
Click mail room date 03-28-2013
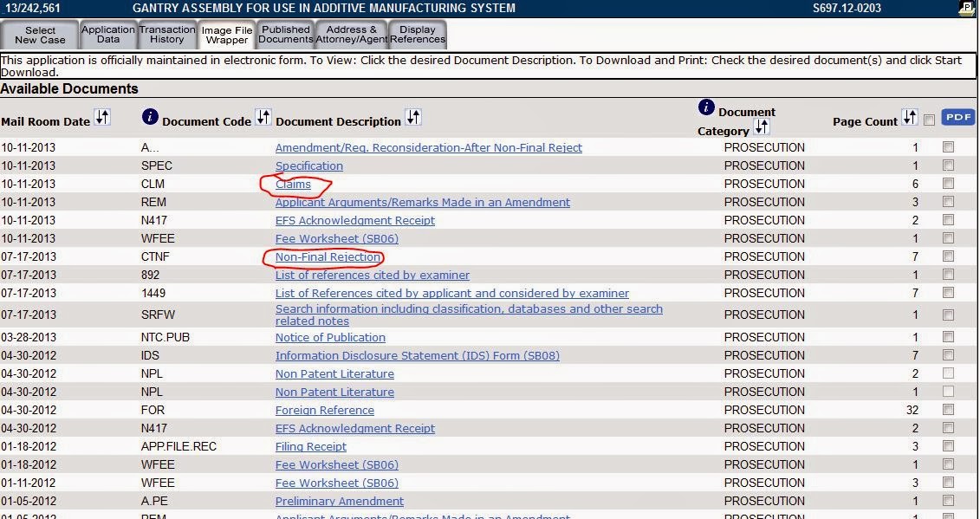(28, 337)
